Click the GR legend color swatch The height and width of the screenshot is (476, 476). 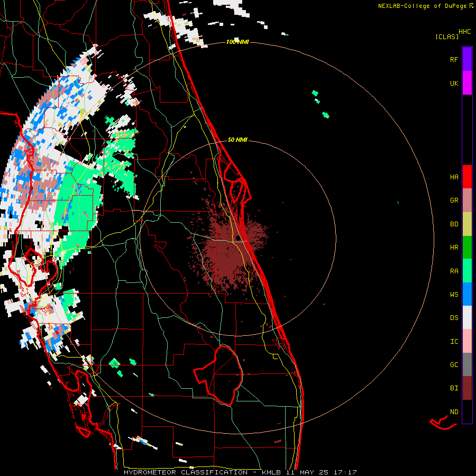pos(467,200)
